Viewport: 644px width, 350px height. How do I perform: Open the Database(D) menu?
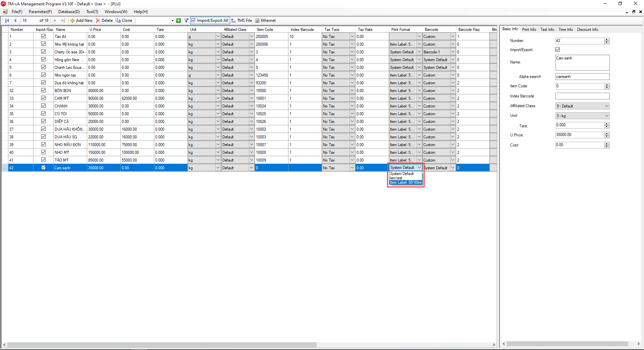click(x=69, y=12)
